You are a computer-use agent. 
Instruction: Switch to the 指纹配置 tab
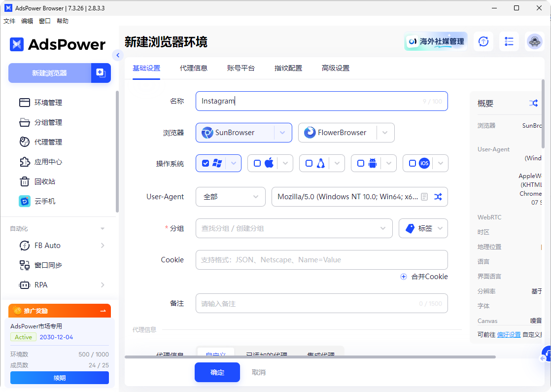tap(288, 68)
